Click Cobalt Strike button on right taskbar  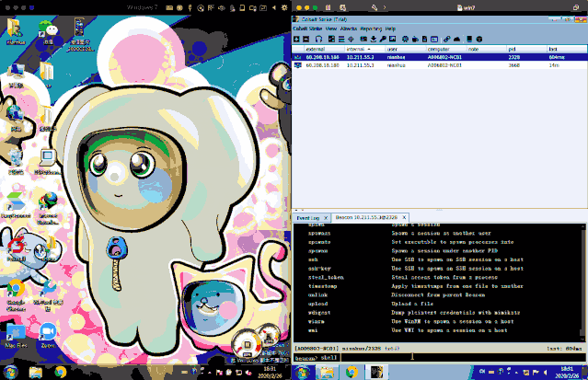click(376, 372)
